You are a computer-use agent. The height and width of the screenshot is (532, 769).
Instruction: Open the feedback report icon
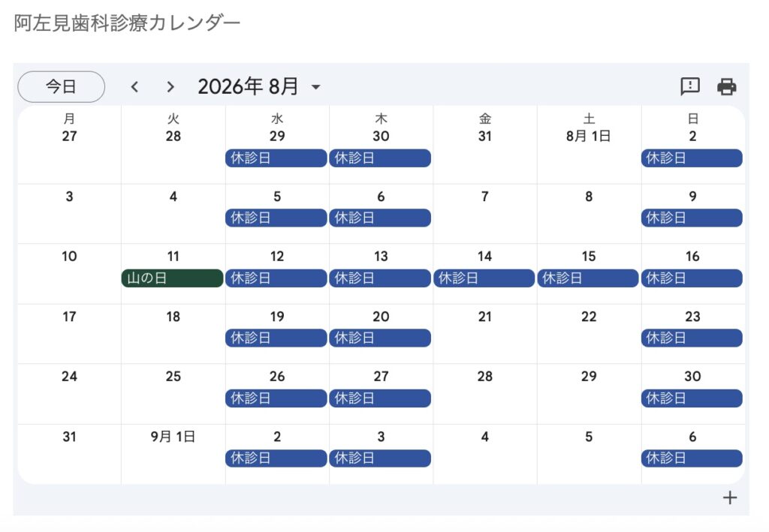[x=690, y=87]
